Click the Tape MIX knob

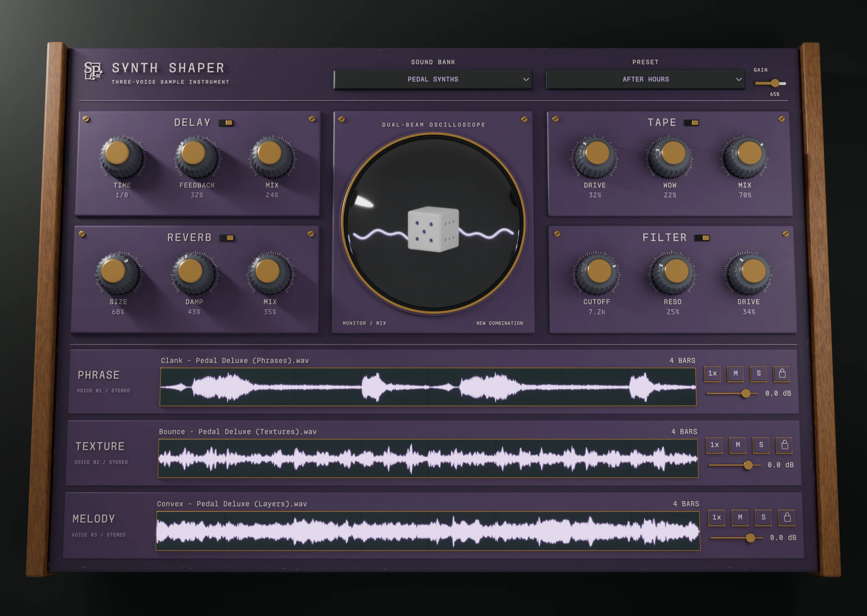[x=745, y=157]
